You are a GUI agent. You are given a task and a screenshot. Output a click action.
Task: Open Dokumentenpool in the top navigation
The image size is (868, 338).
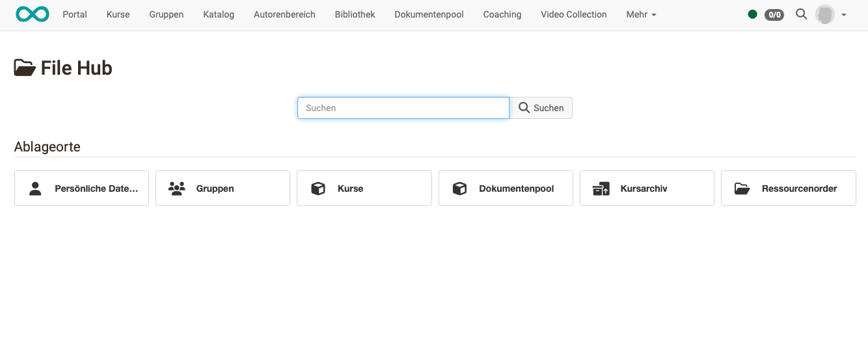coord(429,14)
